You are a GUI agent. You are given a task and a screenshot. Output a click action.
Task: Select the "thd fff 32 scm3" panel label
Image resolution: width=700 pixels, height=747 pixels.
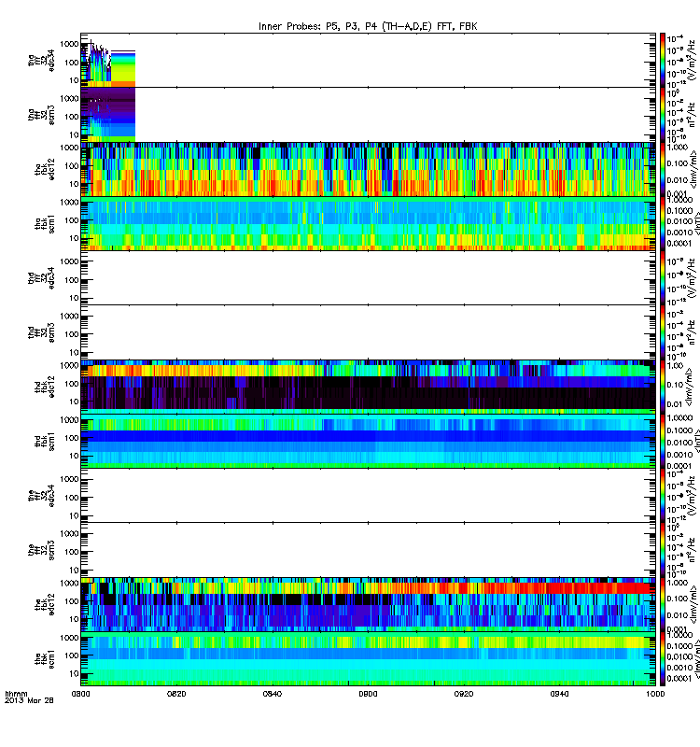[41, 332]
